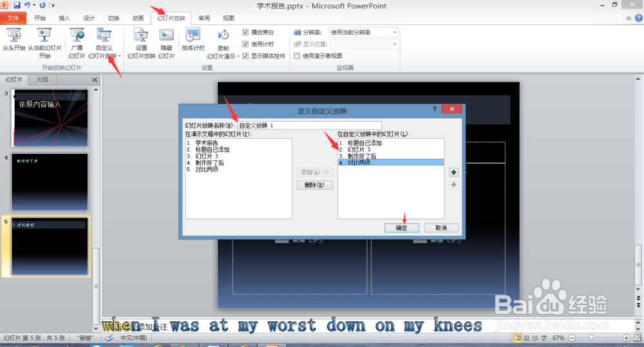Switch to the 开始 ribbon tab

[40, 18]
